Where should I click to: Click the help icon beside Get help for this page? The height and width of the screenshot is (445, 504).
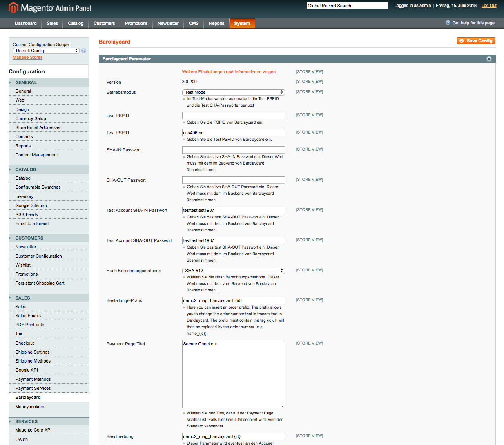[x=448, y=23]
